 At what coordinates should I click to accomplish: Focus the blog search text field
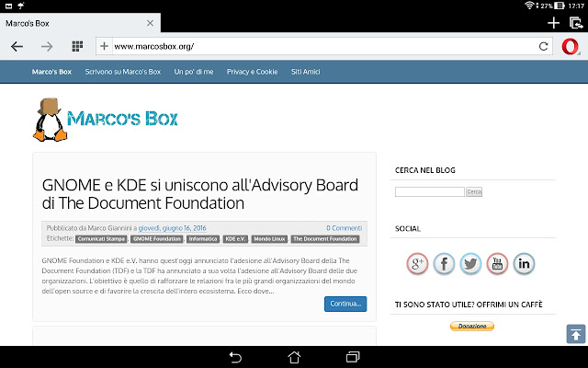point(430,192)
